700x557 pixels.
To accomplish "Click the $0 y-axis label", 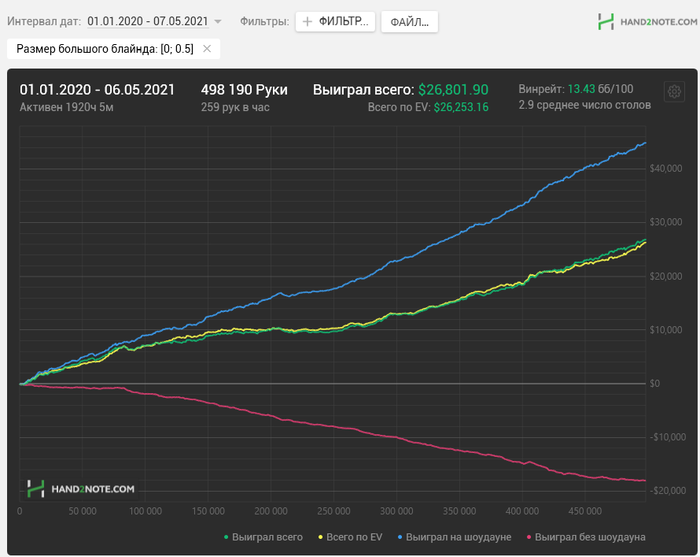I will pyautogui.click(x=654, y=383).
